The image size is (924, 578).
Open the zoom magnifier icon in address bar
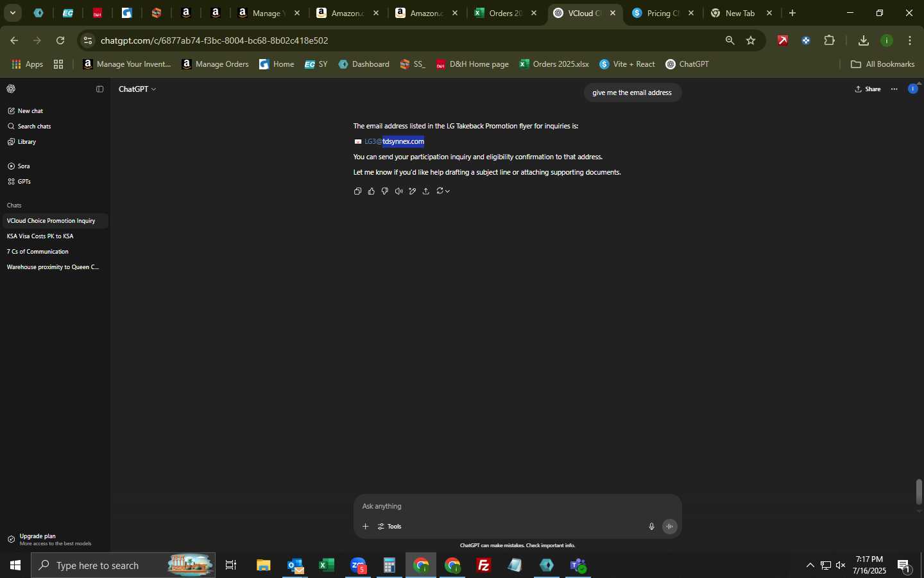click(x=730, y=40)
